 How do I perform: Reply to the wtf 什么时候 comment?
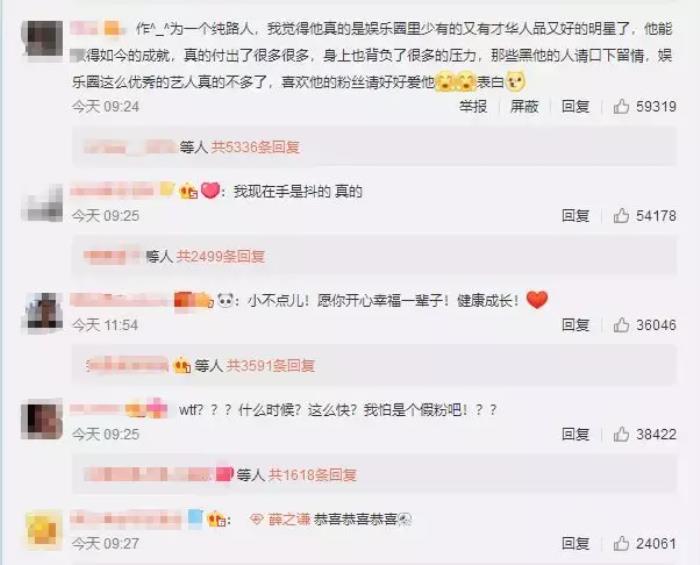[575, 434]
